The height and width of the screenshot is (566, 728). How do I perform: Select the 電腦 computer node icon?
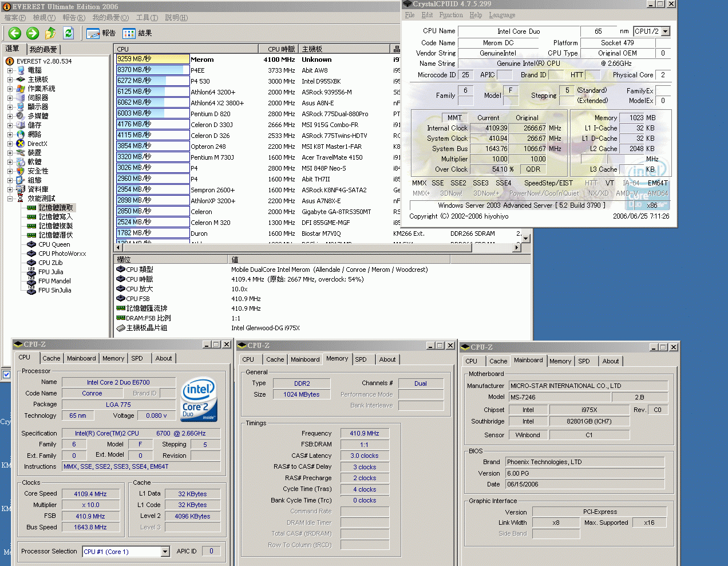pyautogui.click(x=21, y=70)
